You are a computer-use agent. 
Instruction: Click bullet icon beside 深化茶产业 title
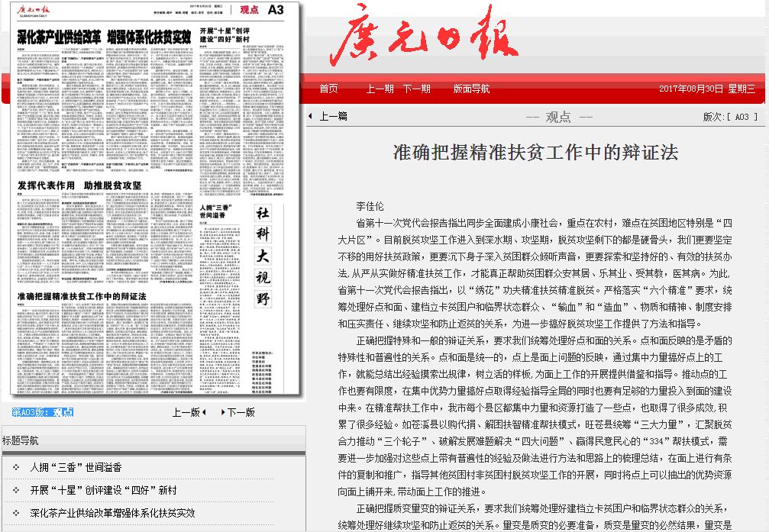16,513
